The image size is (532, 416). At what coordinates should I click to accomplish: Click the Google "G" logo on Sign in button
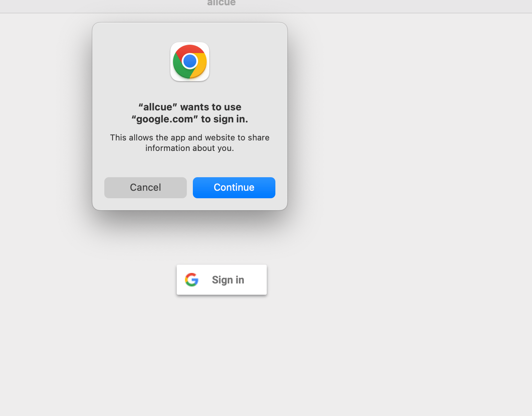192,279
